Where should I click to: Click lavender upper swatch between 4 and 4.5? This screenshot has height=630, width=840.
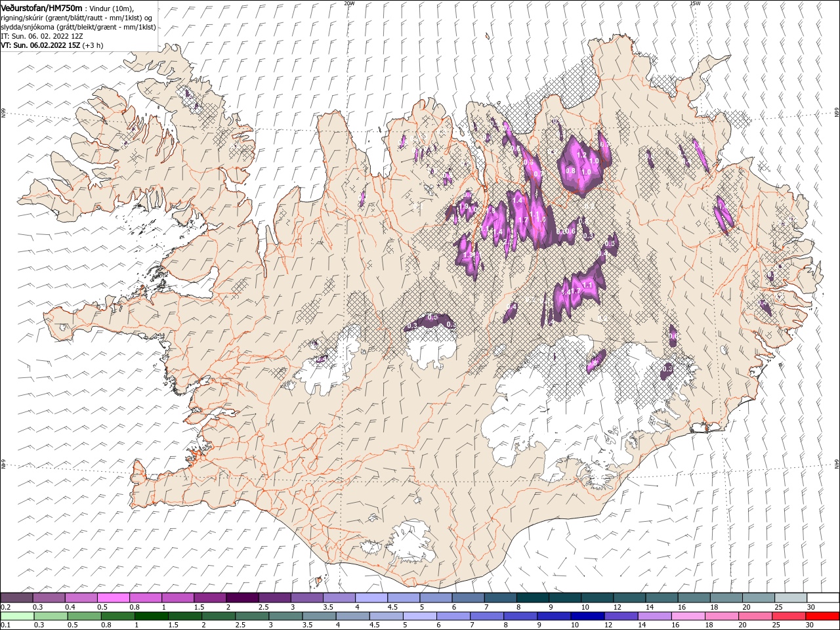point(371,598)
